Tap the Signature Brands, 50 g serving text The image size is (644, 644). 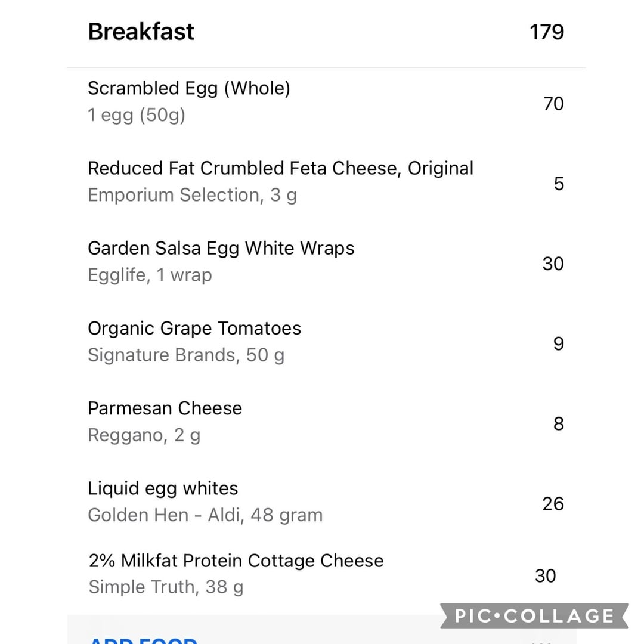[186, 355]
